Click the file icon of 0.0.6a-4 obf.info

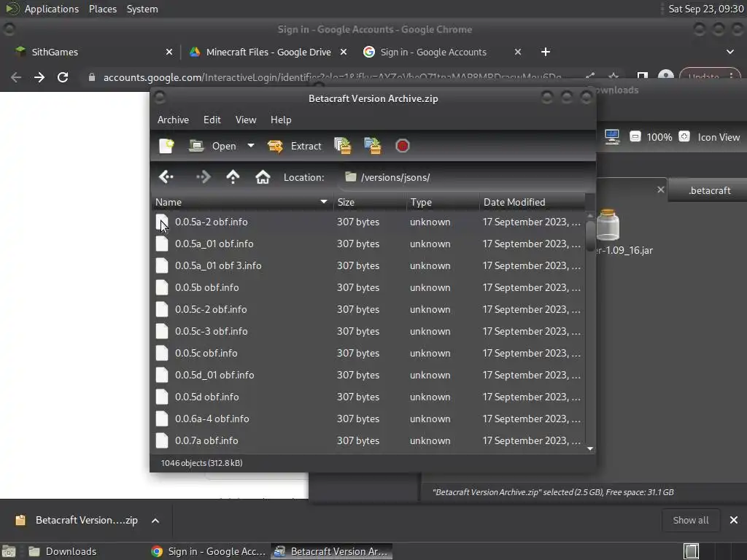click(x=162, y=419)
